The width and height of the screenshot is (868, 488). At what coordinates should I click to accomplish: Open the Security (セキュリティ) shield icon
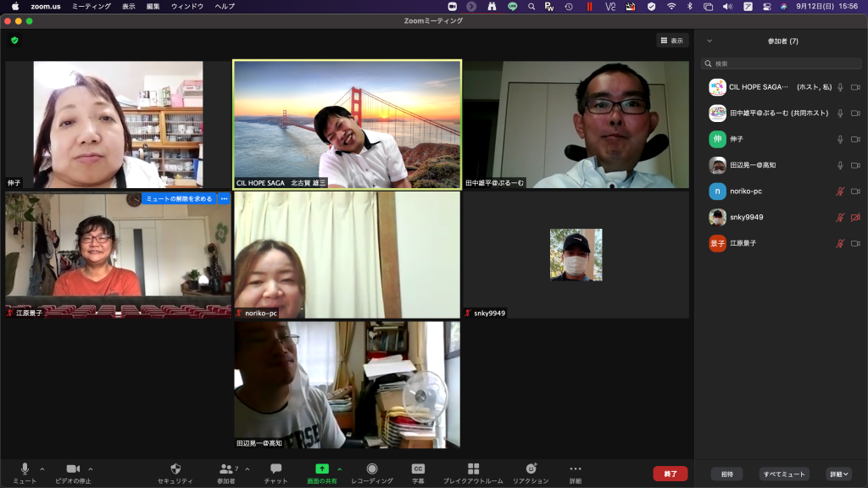click(175, 469)
